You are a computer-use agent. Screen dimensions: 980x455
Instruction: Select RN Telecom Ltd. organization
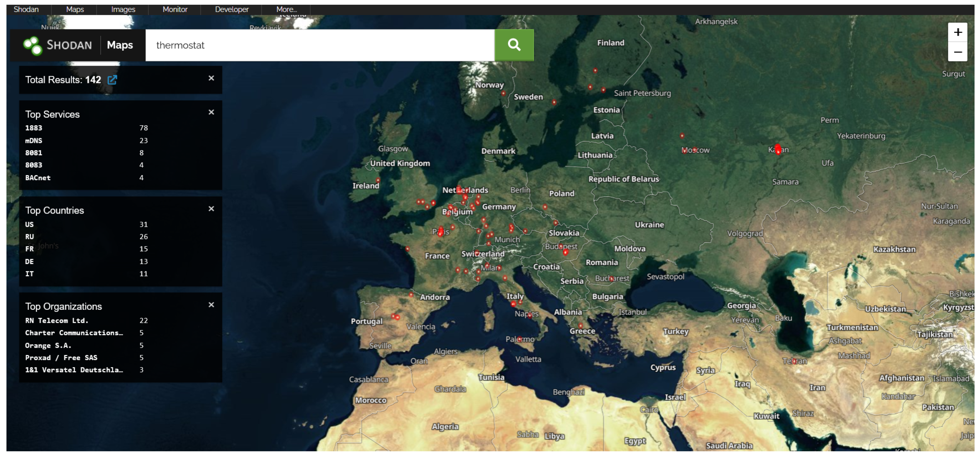pyautogui.click(x=57, y=320)
